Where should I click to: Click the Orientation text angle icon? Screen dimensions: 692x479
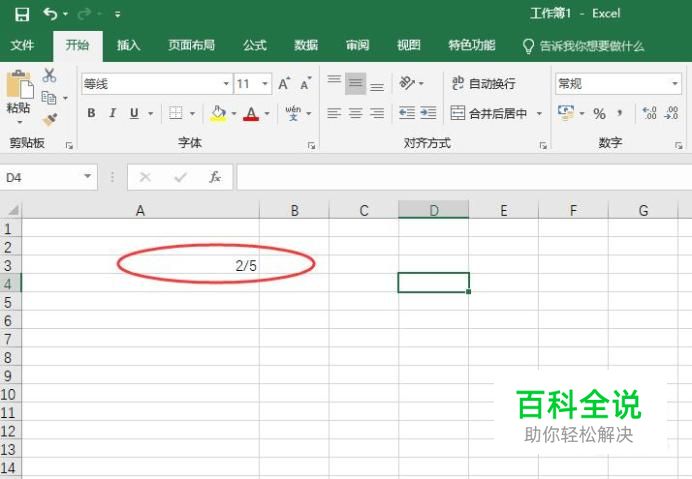(x=407, y=83)
